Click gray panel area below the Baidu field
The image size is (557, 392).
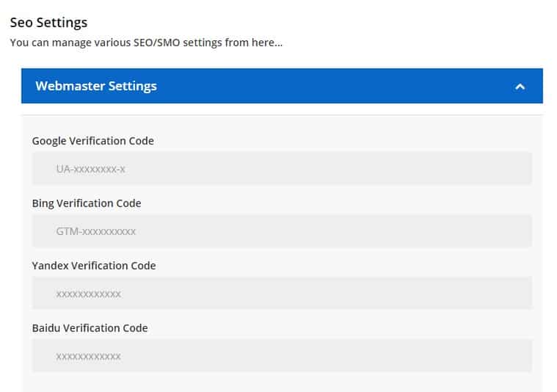(282, 382)
